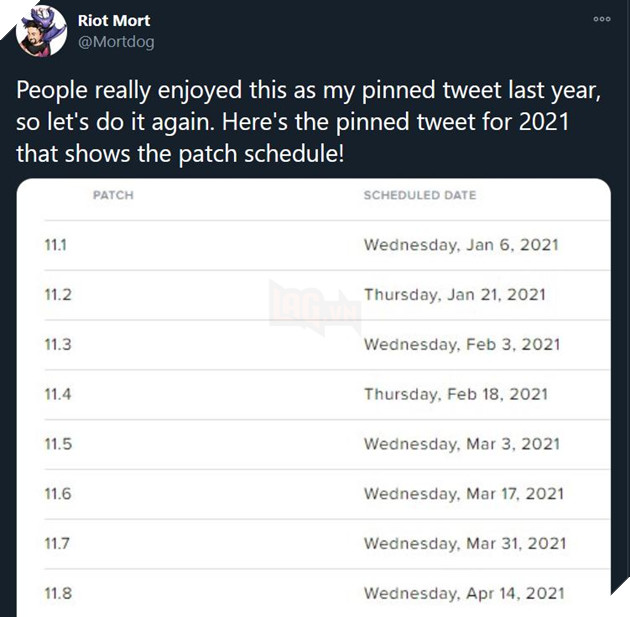Click the date Wednesday, Jan 6, 2021

[461, 245]
